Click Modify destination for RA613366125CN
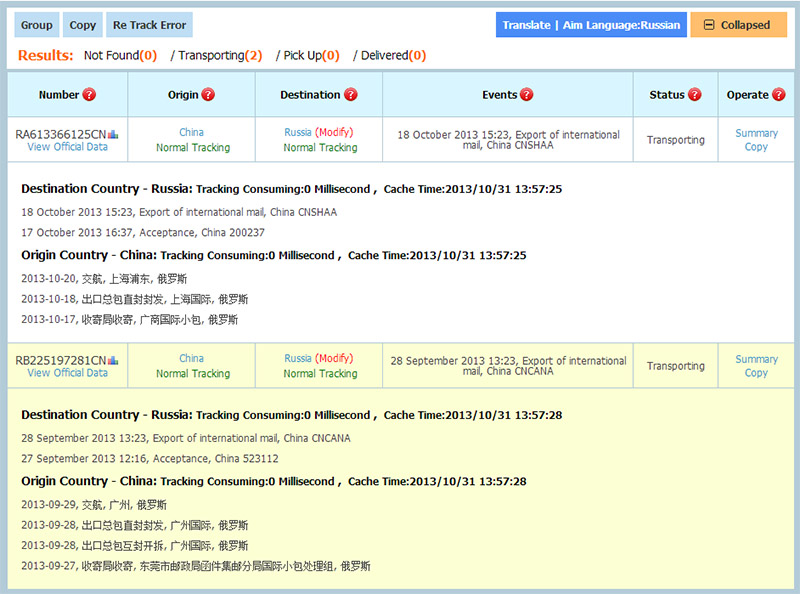 click(x=334, y=132)
